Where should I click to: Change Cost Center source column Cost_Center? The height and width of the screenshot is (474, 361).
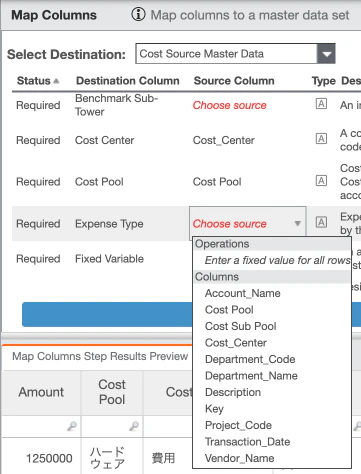tap(224, 140)
